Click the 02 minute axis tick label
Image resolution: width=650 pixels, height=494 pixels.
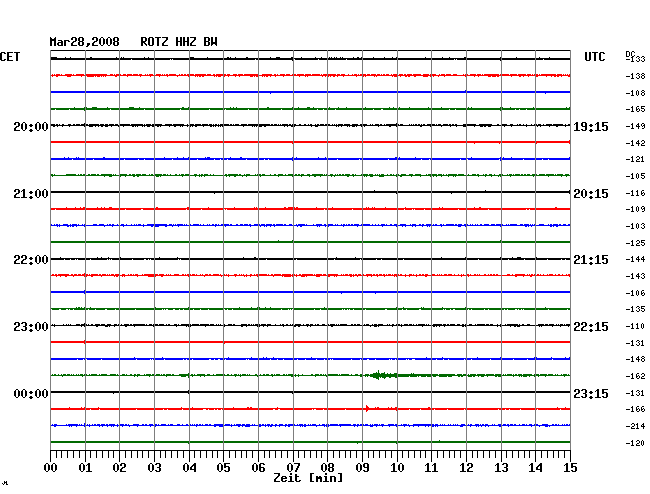tap(119, 467)
